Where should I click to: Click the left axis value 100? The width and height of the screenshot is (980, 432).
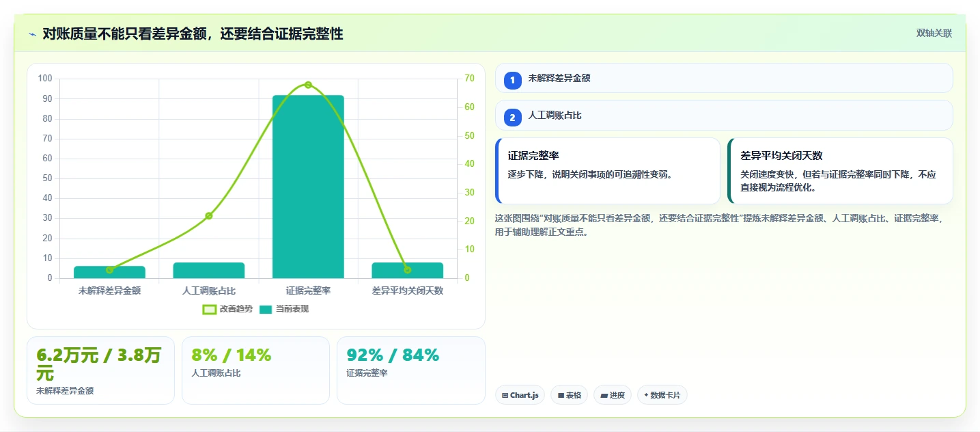(45, 79)
